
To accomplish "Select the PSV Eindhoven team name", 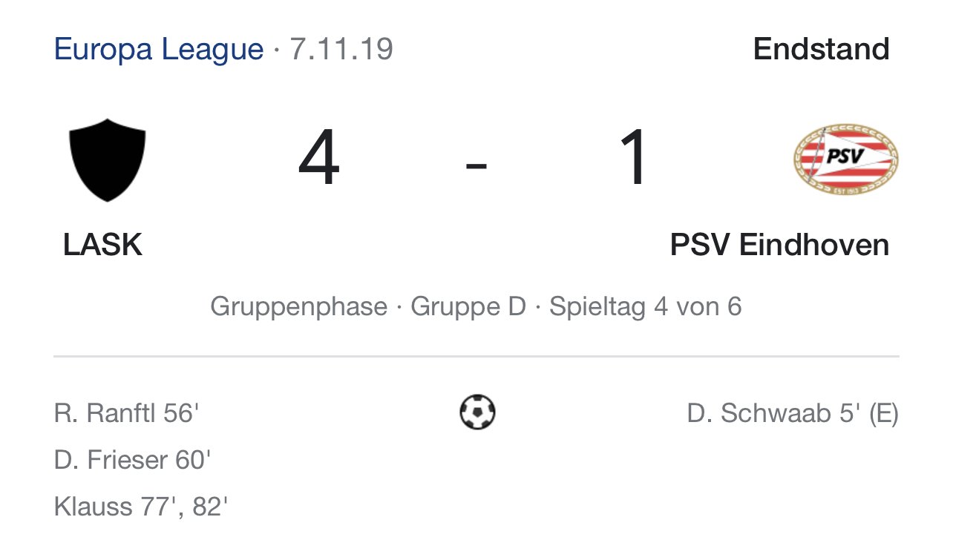I will click(x=779, y=245).
